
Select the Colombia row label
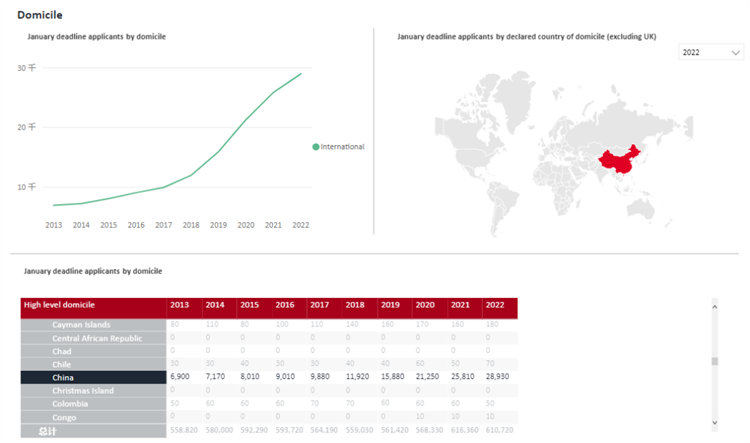[x=70, y=403]
